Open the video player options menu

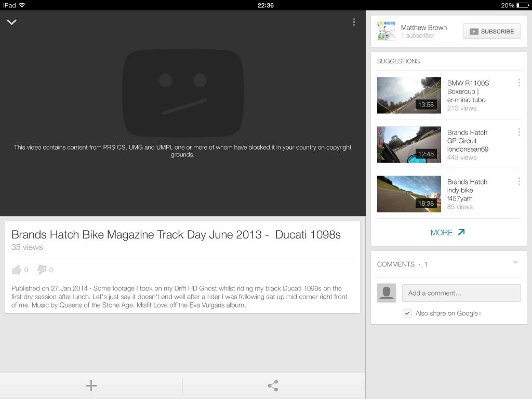pos(354,22)
